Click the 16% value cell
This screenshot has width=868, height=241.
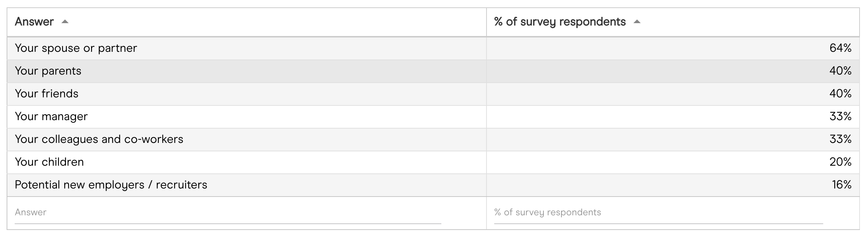point(841,185)
